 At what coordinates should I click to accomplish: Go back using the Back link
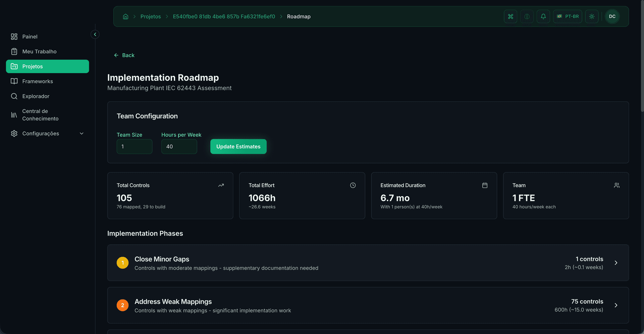[124, 55]
